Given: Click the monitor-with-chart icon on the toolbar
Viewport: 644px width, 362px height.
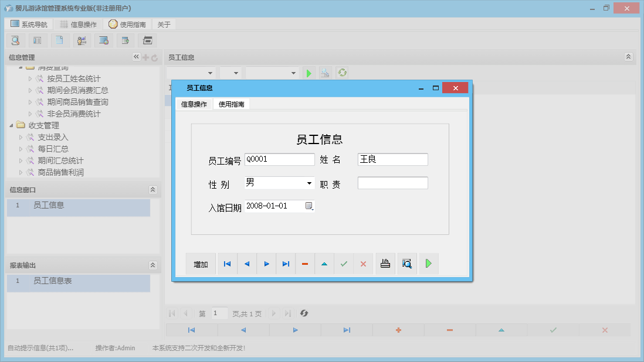Looking at the screenshot, I should 104,40.
